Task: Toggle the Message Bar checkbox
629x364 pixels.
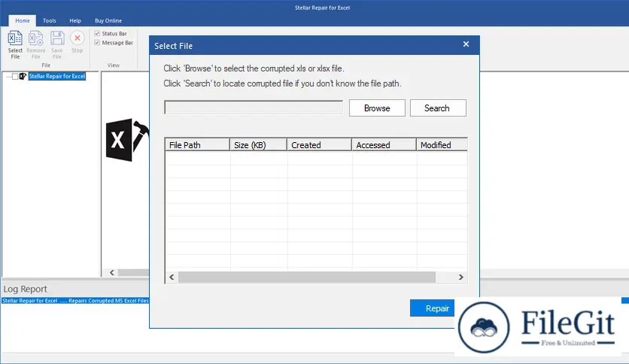Action: pos(97,43)
